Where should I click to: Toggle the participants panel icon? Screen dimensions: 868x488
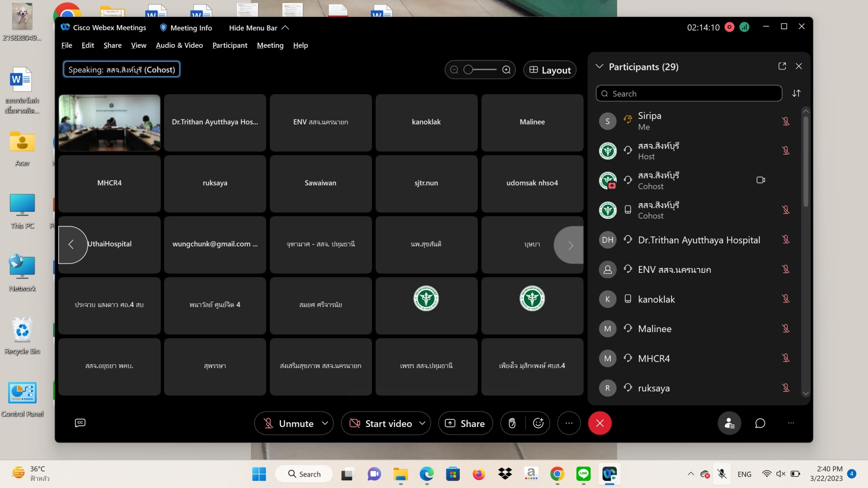(729, 423)
